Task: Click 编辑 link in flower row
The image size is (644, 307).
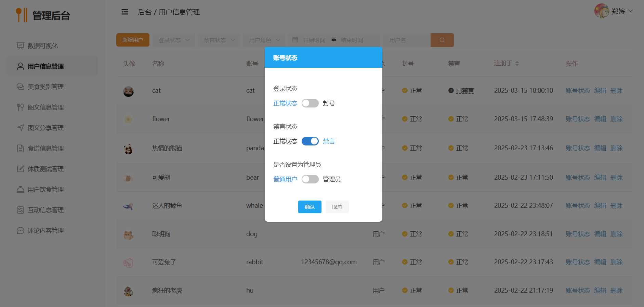Action: [600, 119]
